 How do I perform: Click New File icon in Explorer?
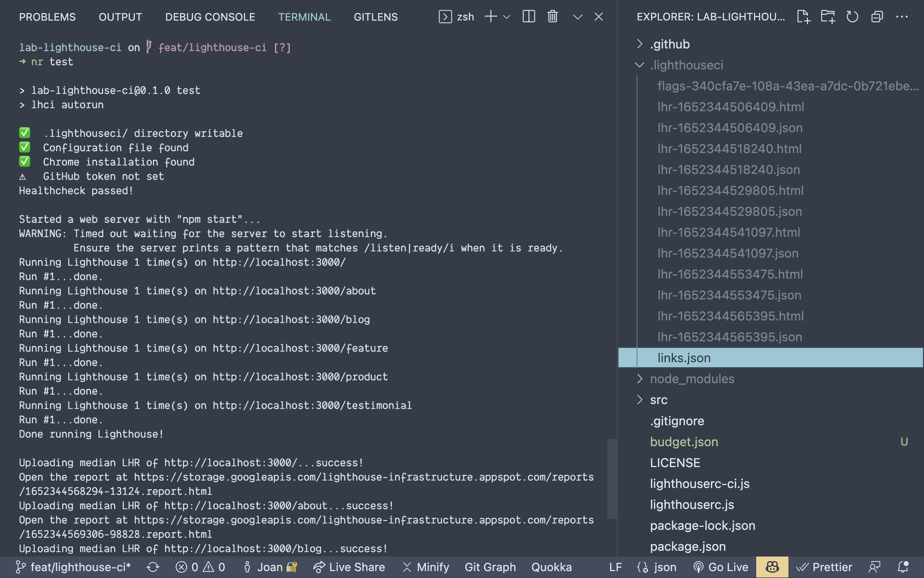pos(803,17)
